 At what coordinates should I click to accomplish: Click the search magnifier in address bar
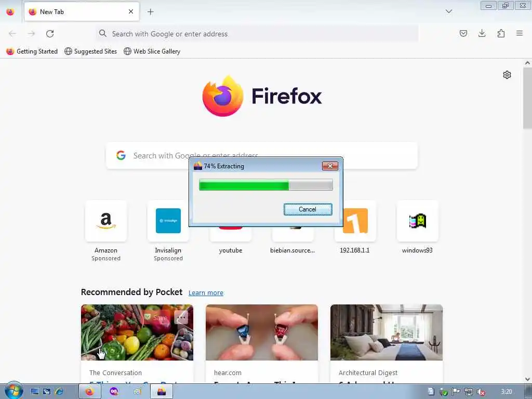tap(102, 33)
